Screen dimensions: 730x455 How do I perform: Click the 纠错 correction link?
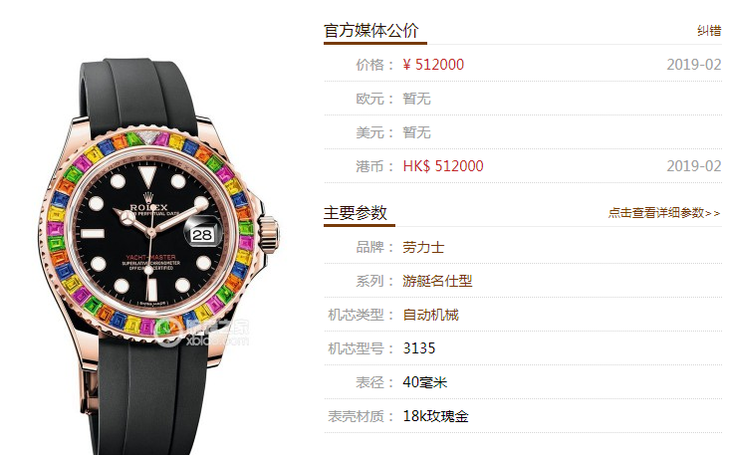[709, 31]
